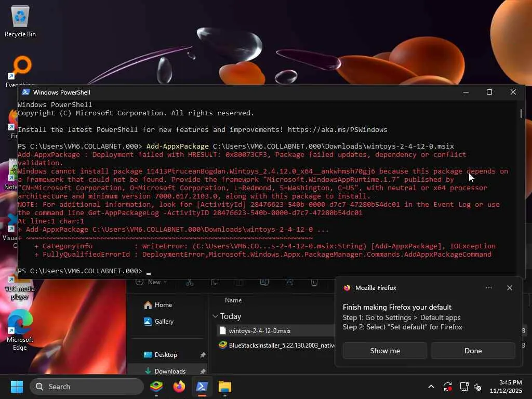Click the Cut icon in File Explorer
The height and width of the screenshot is (399, 532).
pyautogui.click(x=190, y=282)
